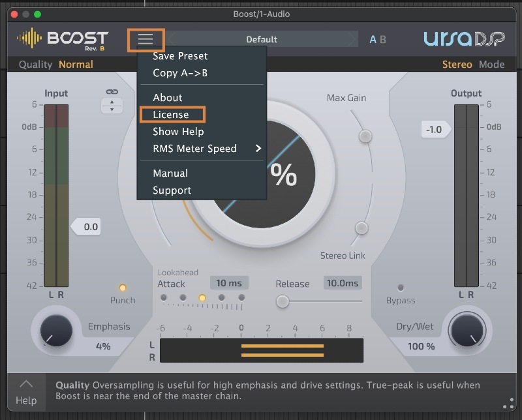Image resolution: width=522 pixels, height=420 pixels.
Task: Open the hamburger menu icon
Action: coord(146,39)
